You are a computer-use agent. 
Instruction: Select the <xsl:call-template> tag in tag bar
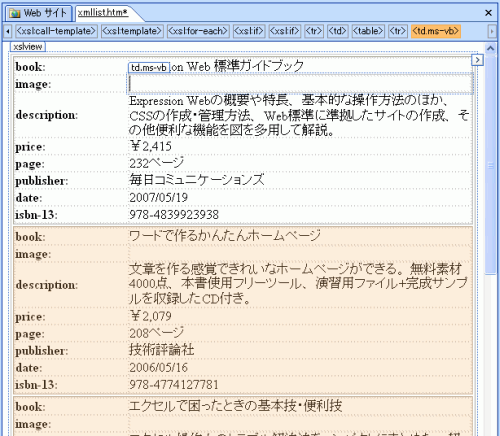click(56, 31)
